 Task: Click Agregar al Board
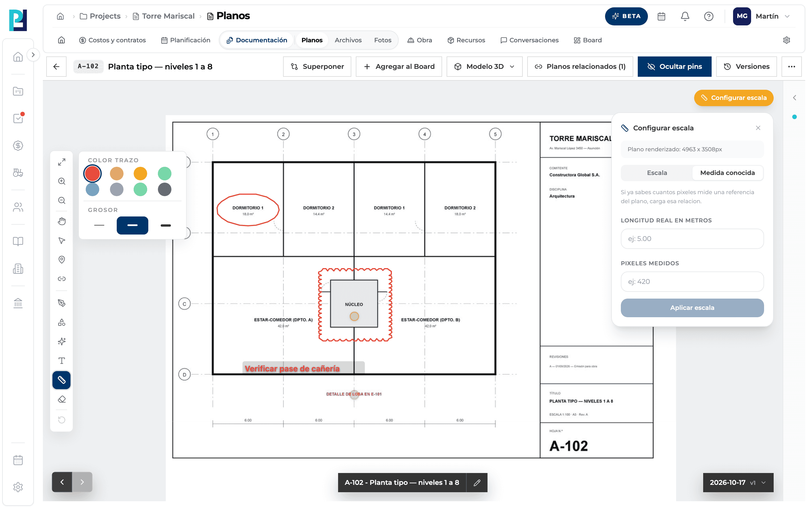(x=399, y=67)
